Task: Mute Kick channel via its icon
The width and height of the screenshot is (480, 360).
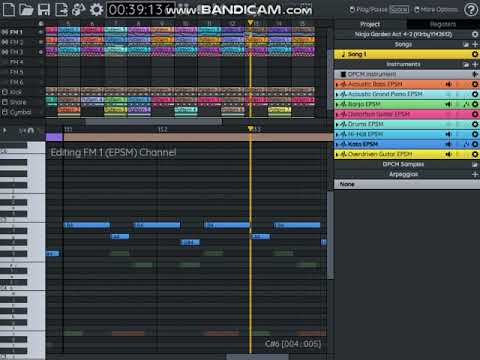Action: [x=5, y=92]
